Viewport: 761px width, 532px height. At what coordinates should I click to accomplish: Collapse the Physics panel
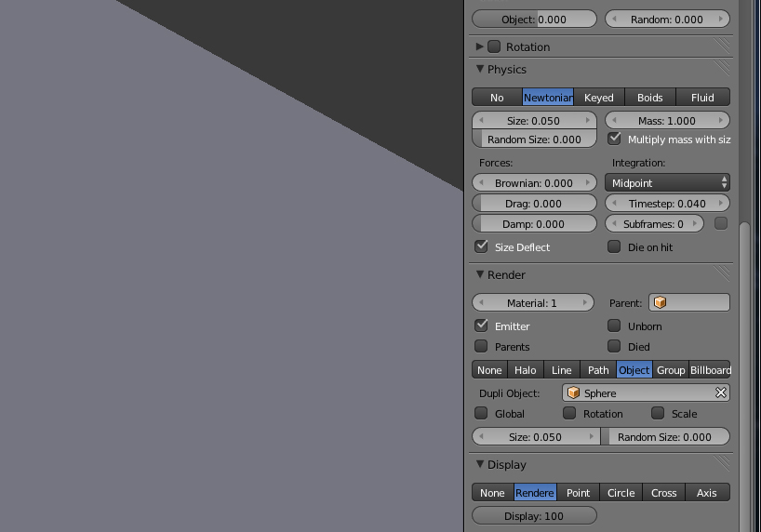click(x=479, y=69)
